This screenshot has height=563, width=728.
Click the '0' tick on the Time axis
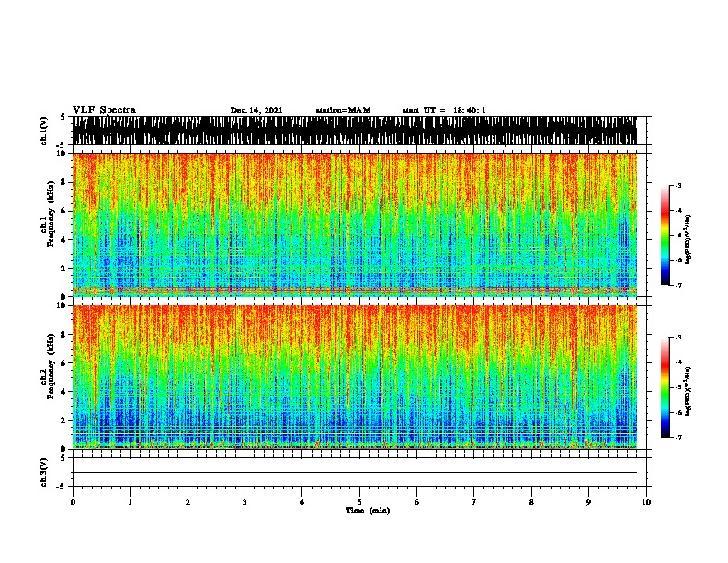point(73,502)
